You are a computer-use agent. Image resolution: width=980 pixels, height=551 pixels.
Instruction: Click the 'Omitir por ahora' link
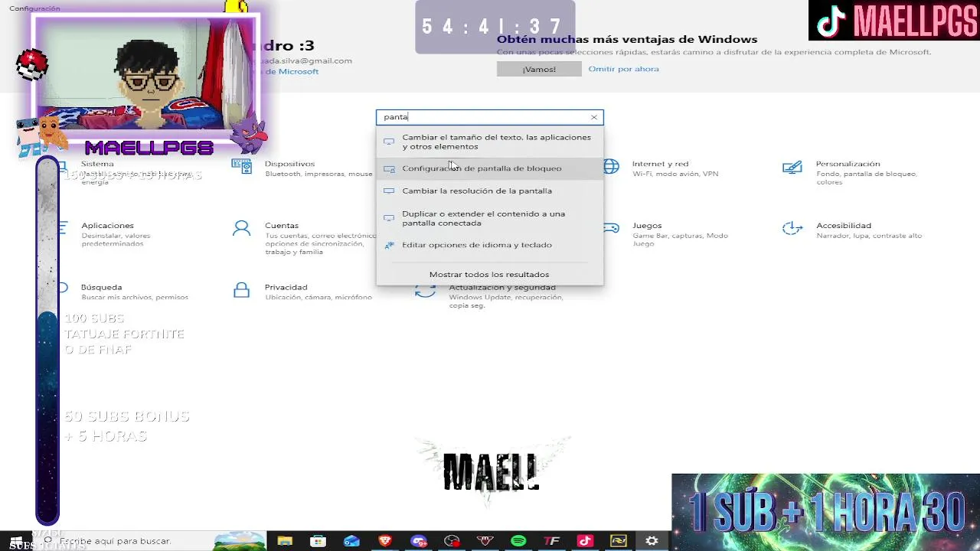pos(623,69)
